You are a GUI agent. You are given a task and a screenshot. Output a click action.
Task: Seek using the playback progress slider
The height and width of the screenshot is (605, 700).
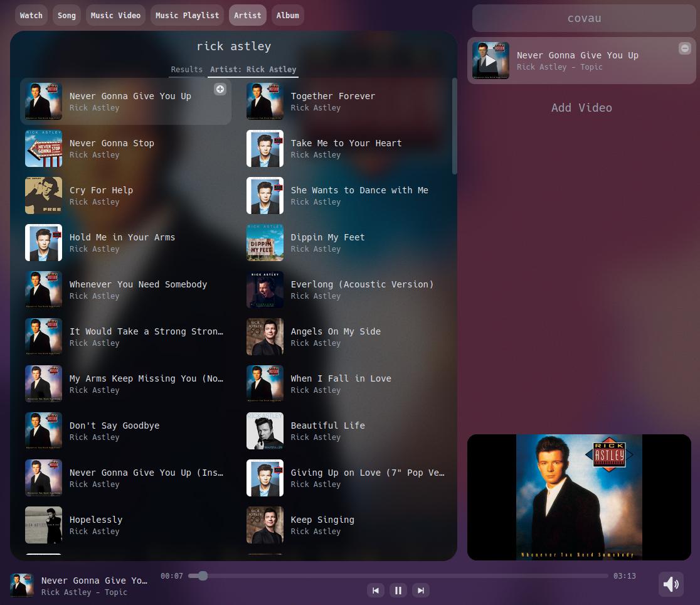tap(398, 576)
